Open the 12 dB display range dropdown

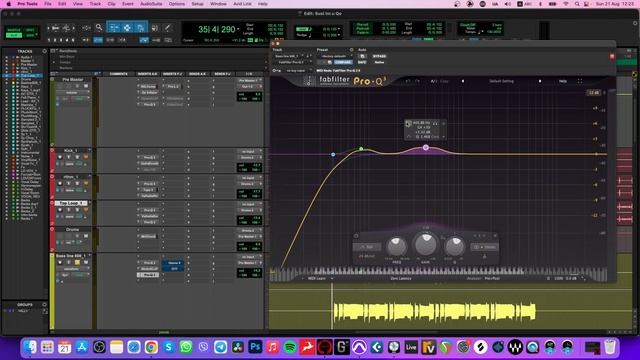(594, 93)
